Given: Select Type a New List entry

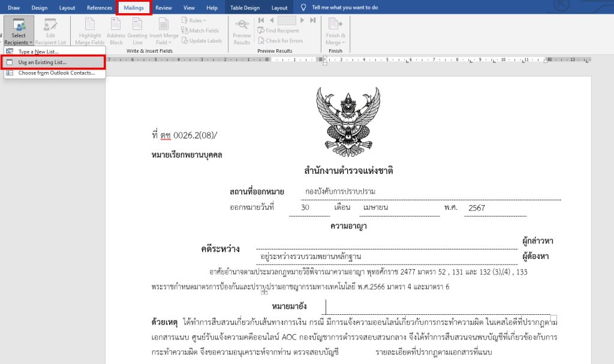Looking at the screenshot, I should tap(38, 52).
